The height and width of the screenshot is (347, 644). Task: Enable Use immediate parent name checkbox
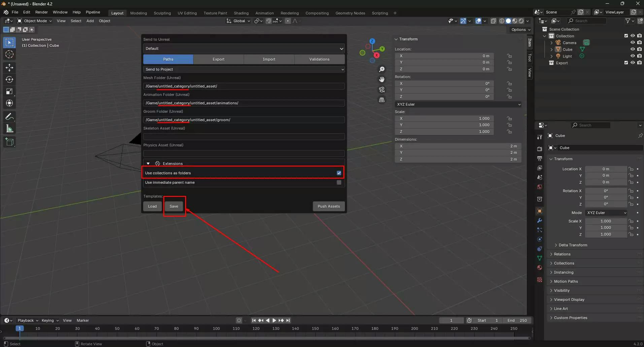(339, 182)
